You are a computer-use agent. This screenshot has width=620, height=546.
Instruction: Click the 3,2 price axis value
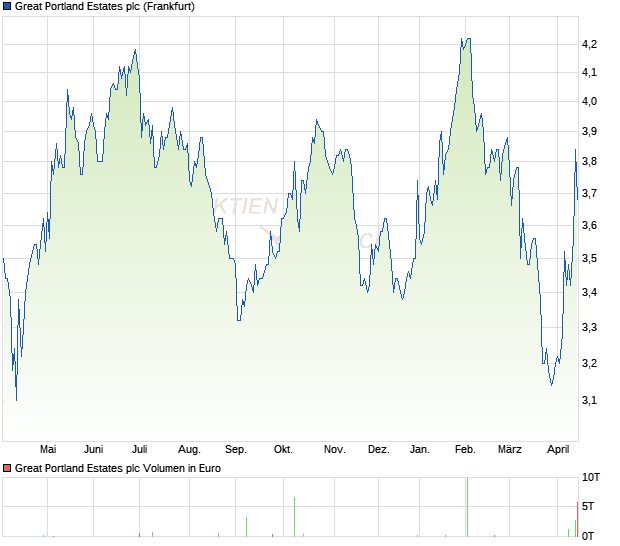pos(589,363)
